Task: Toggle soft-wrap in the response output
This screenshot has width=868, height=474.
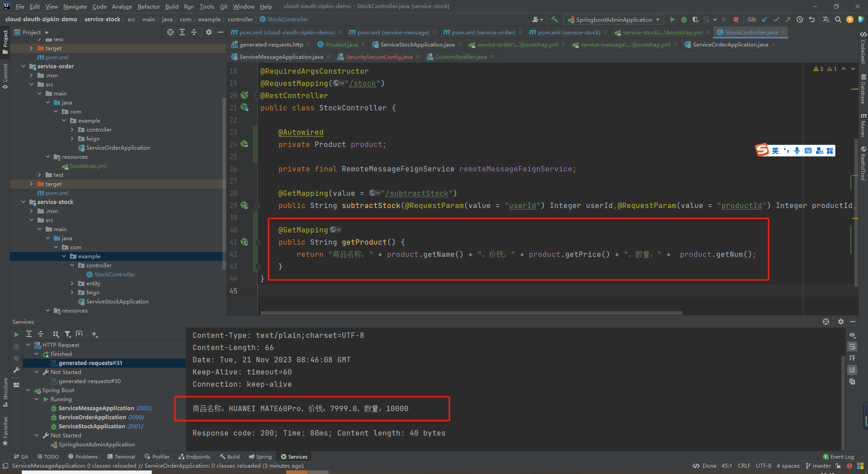Action: click(852, 346)
